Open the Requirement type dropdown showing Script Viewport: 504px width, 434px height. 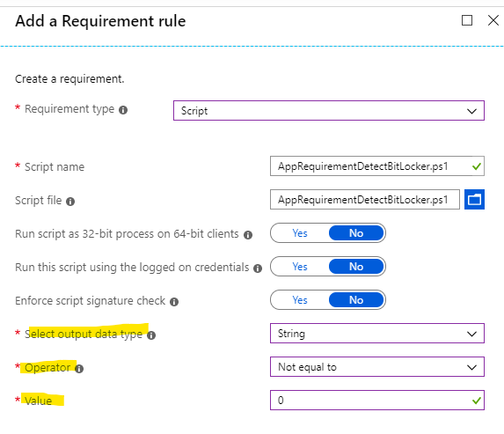[x=329, y=111]
